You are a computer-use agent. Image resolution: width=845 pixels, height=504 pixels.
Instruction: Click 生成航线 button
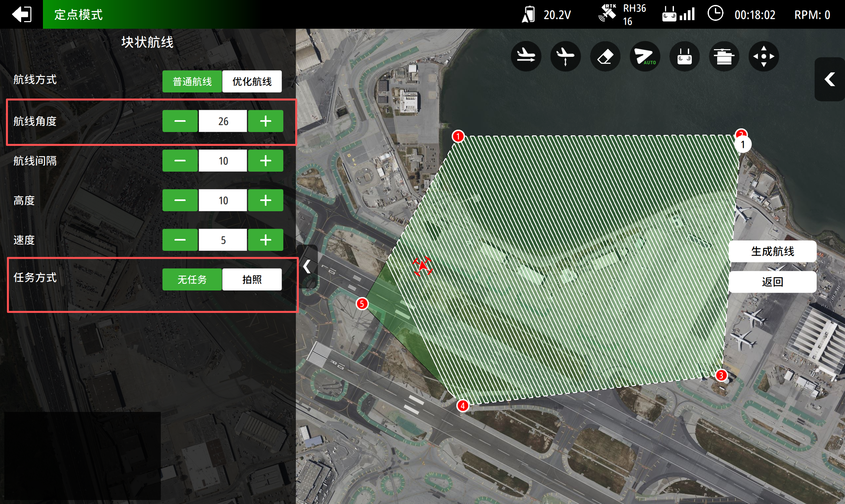[772, 252]
